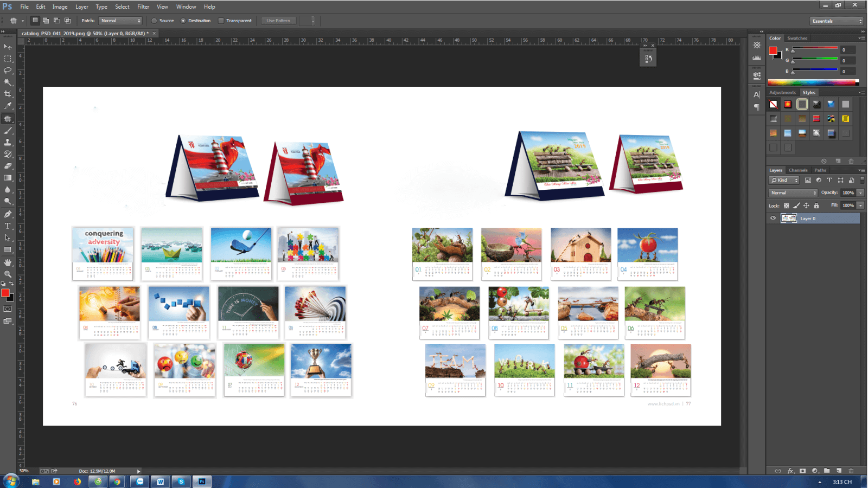Select the Destination radio button
Image resolution: width=868 pixels, height=488 pixels.
coord(183,21)
